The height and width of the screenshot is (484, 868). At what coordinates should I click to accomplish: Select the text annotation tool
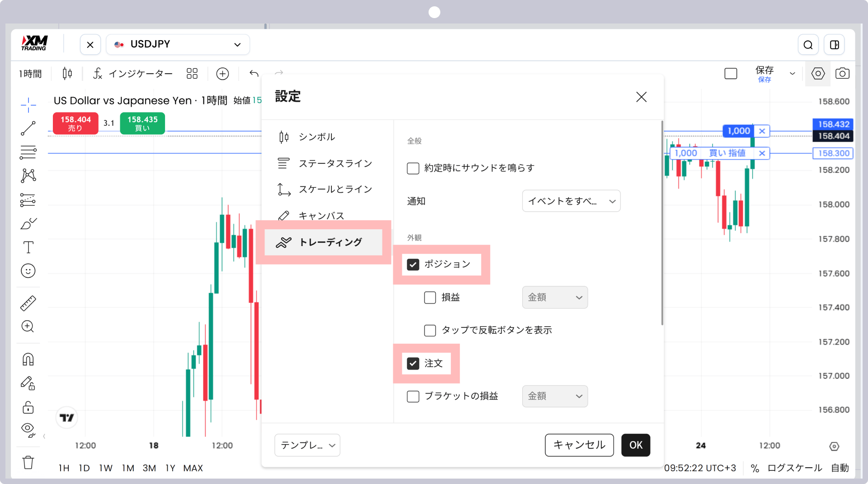tap(28, 247)
